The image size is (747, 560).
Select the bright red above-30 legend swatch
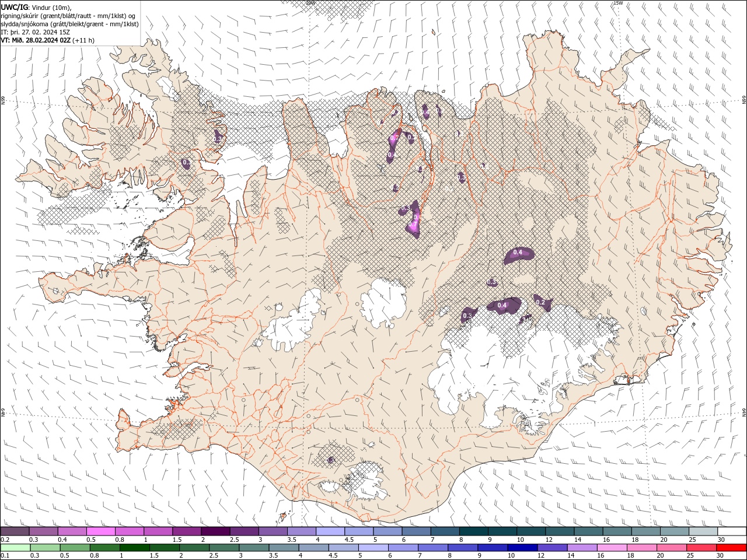[x=731, y=548]
